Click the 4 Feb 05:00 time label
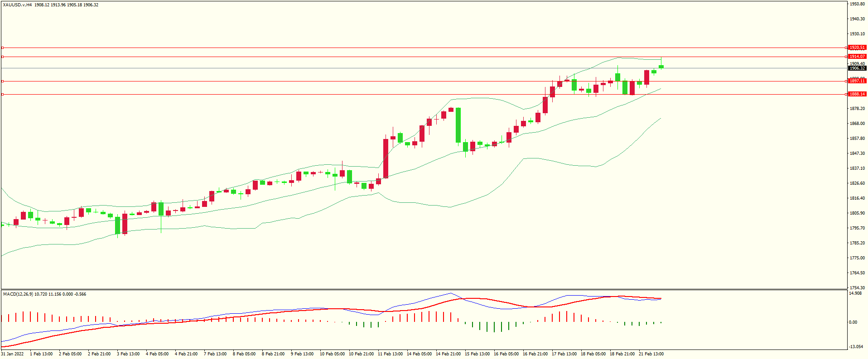Viewport: 868px width, 359px height. [157, 354]
